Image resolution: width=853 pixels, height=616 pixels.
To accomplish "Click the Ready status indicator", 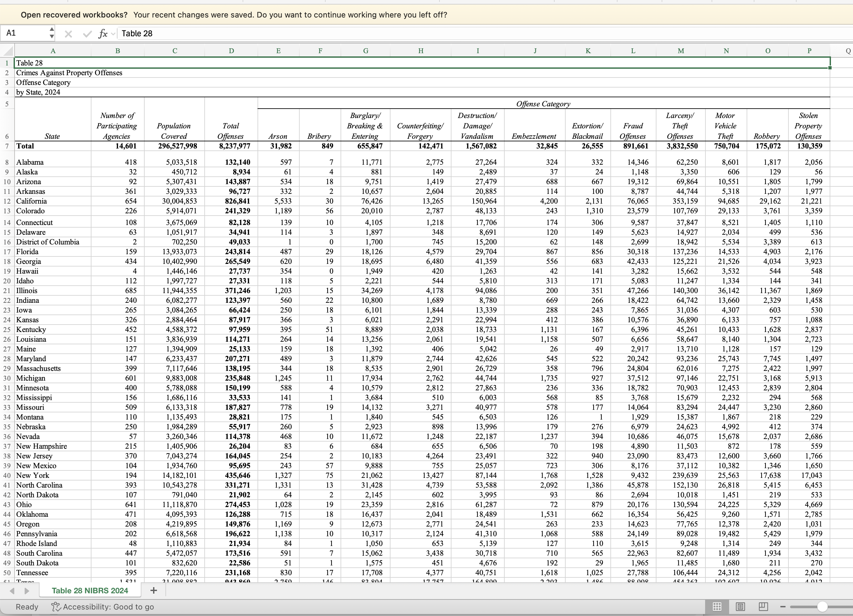I will click(x=27, y=607).
